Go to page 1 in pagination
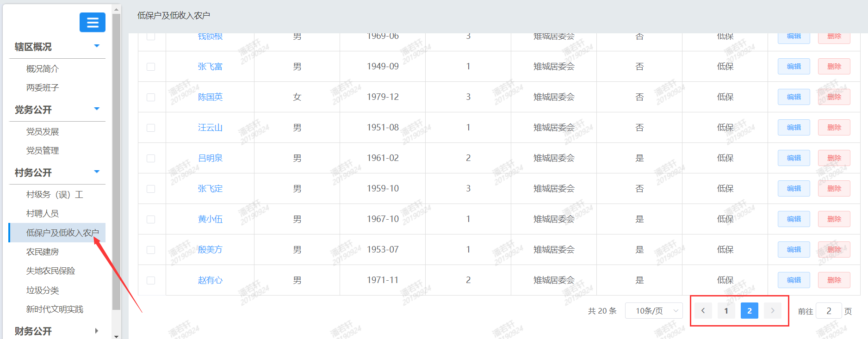 (726, 311)
